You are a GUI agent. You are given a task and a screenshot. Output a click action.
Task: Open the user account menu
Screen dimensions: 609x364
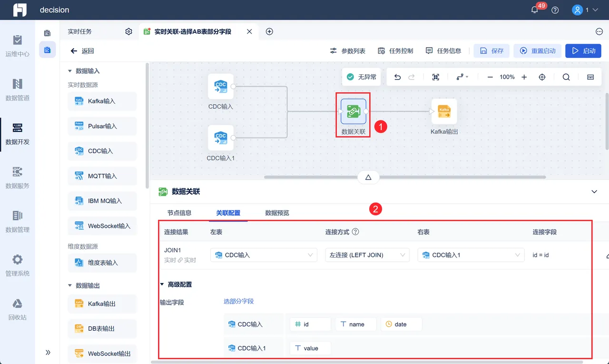(x=585, y=10)
